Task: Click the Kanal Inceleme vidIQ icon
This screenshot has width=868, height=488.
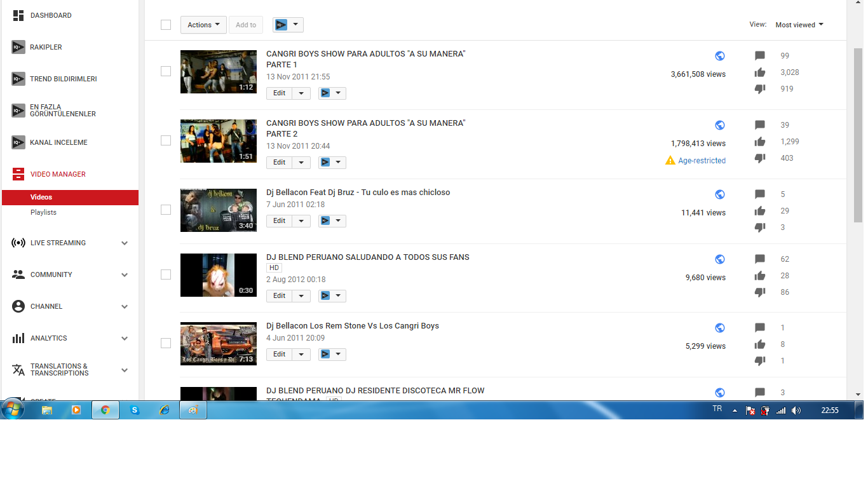Action: tap(18, 142)
